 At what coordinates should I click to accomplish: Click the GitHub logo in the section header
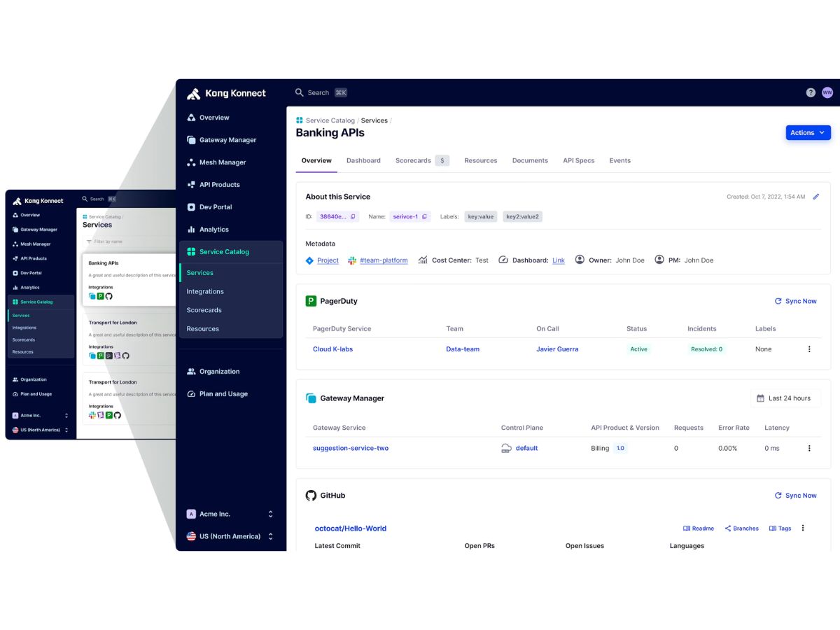click(311, 496)
